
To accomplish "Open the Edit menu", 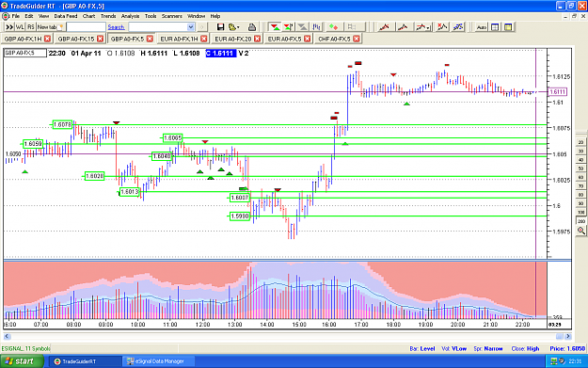I will pyautogui.click(x=29, y=16).
